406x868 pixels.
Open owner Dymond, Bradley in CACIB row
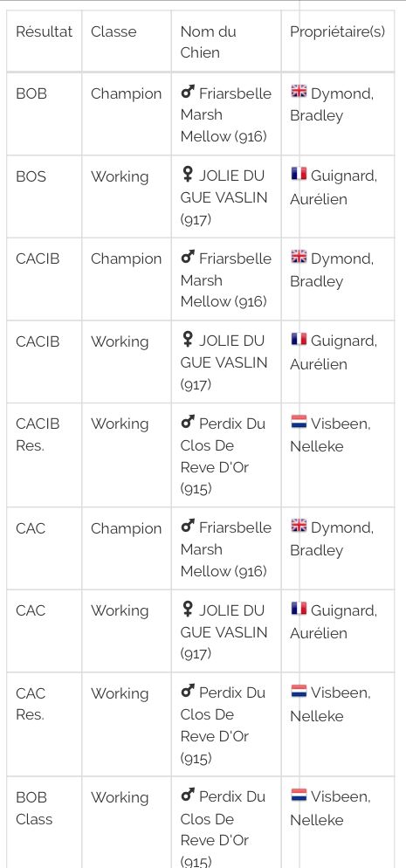pyautogui.click(x=332, y=270)
